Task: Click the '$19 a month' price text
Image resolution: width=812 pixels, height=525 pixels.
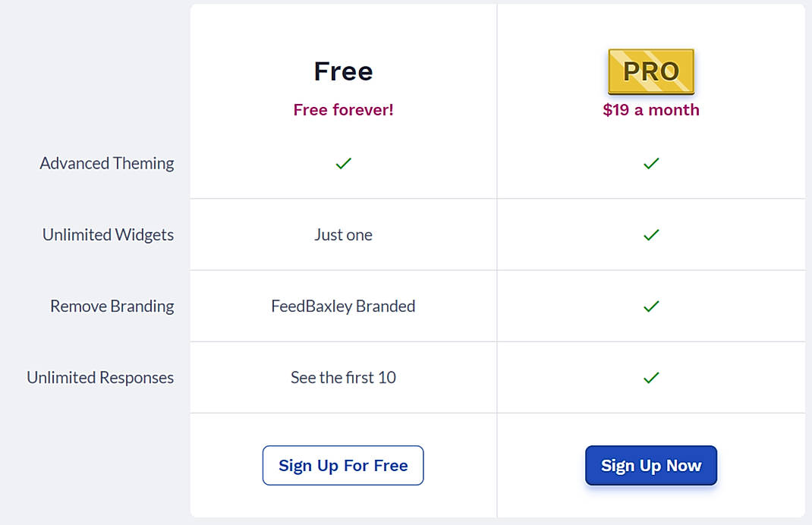Action: click(x=651, y=109)
